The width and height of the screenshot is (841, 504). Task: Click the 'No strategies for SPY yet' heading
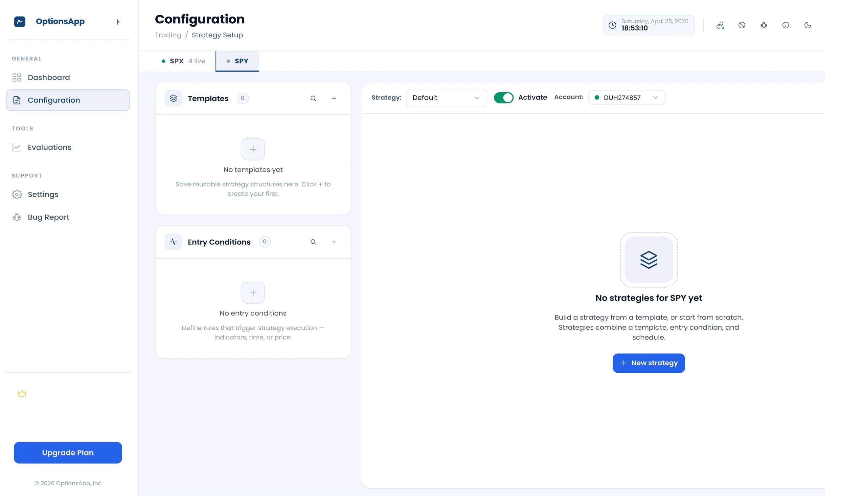click(649, 298)
